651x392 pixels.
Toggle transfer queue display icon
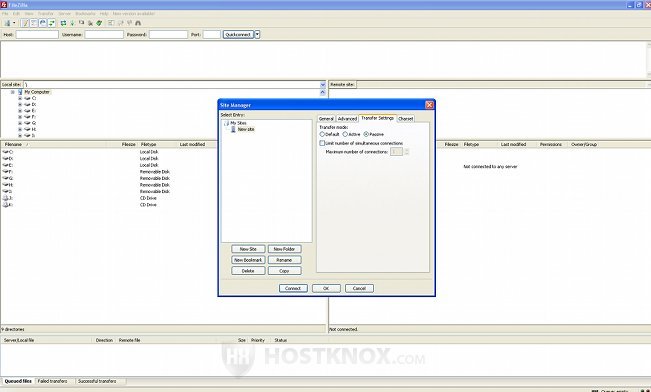pyautogui.click(x=51, y=23)
